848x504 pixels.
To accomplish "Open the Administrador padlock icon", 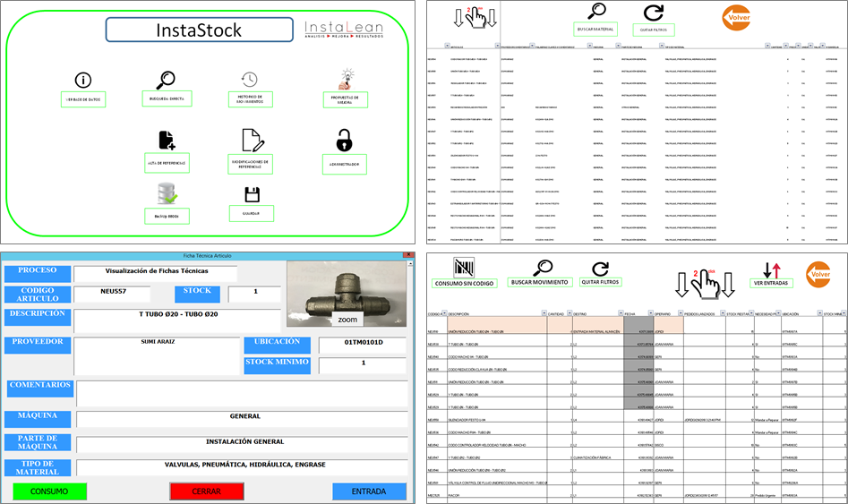I will pyautogui.click(x=345, y=141).
